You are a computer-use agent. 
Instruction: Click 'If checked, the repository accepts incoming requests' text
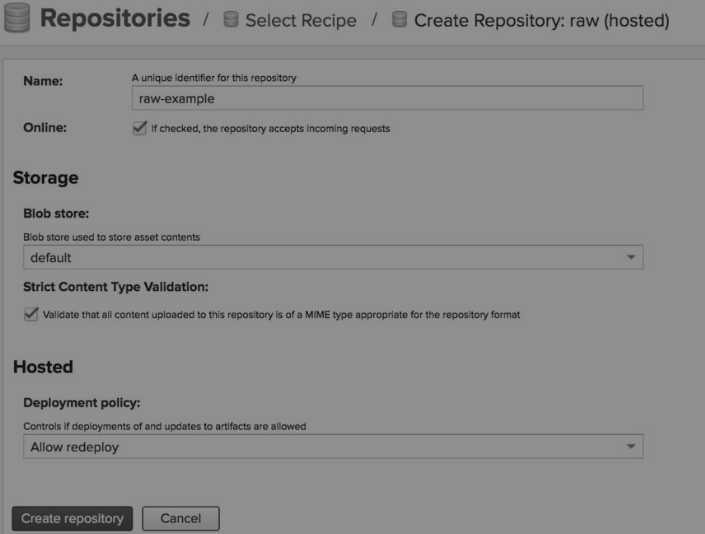click(x=271, y=129)
